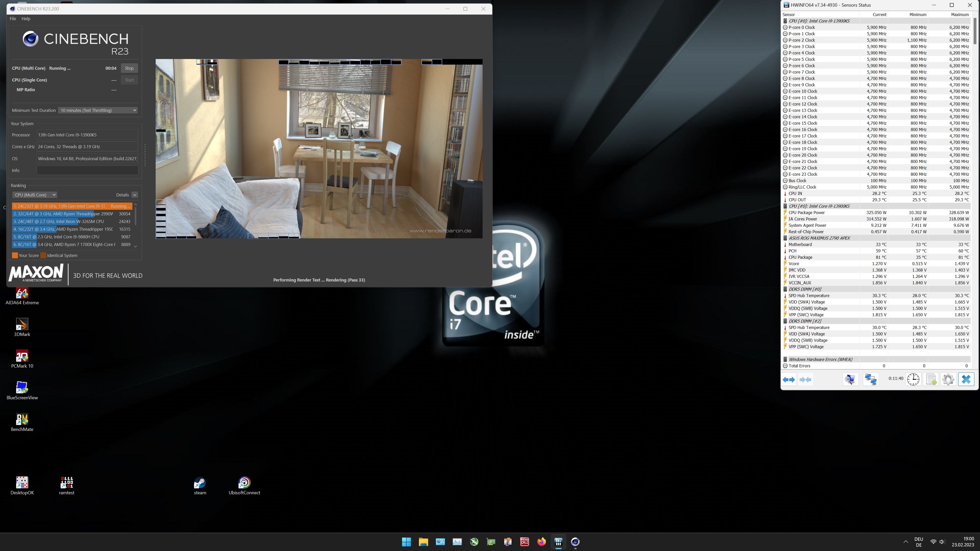Click HWiNFO network monitors icon

(x=870, y=380)
